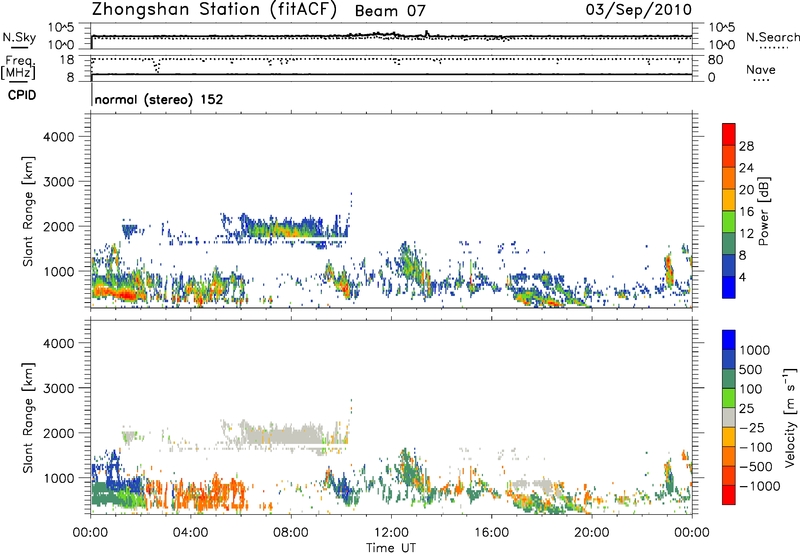800x554 pixels.
Task: Click the 'Slant Range [km]' label of velocity panel
Action: tap(28, 417)
